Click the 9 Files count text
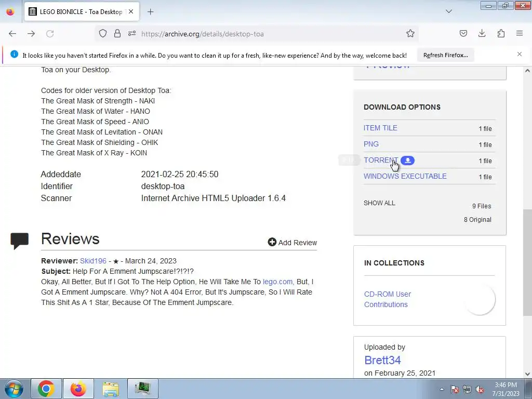 click(482, 206)
